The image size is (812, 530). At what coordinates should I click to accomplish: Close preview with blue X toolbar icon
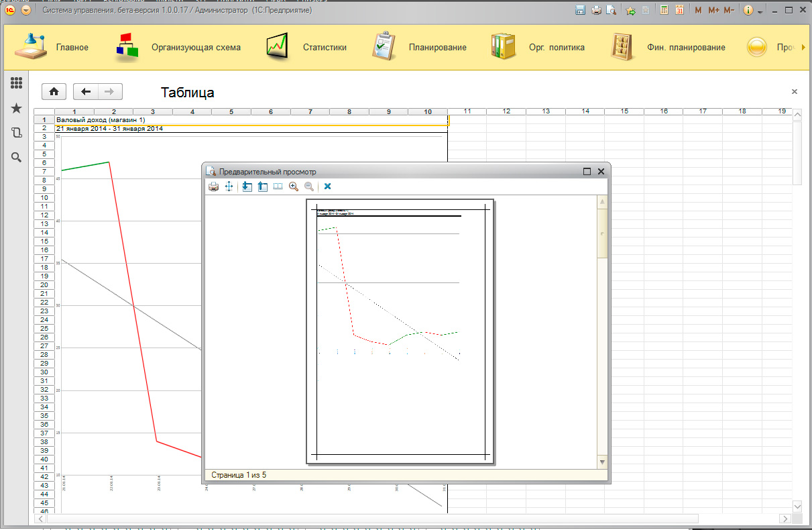327,187
